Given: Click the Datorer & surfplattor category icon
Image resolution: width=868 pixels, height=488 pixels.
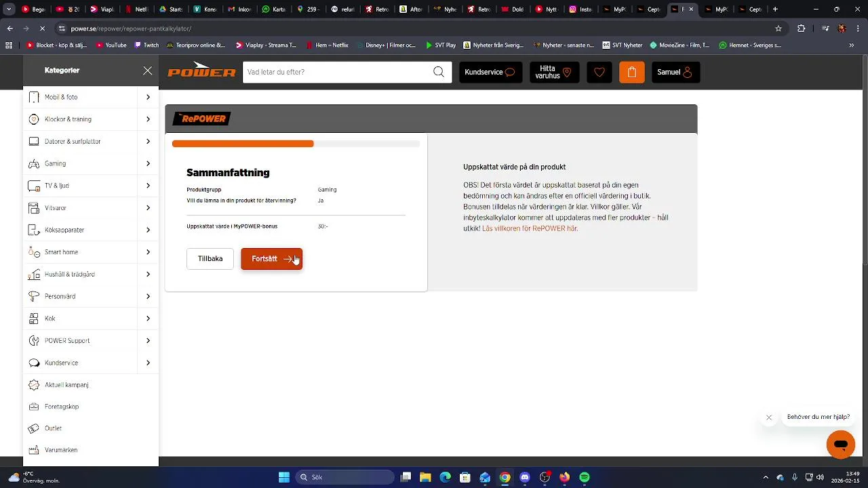Looking at the screenshot, I should [x=34, y=142].
